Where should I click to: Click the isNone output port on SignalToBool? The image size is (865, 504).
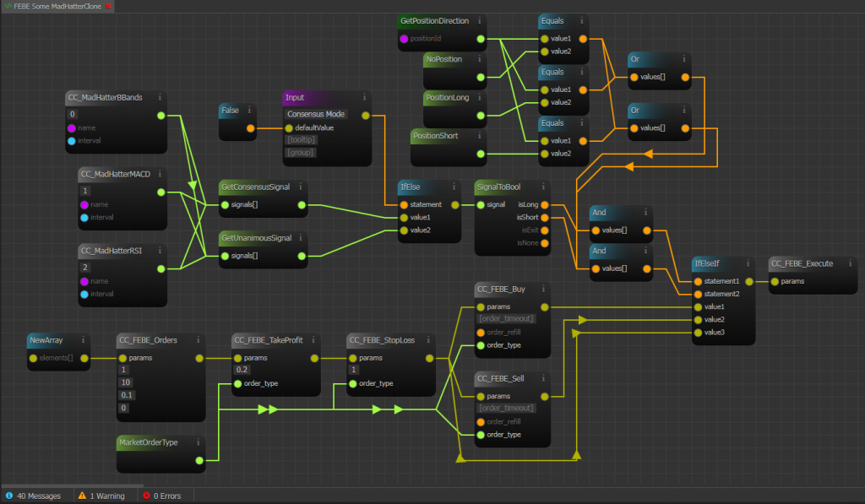click(545, 242)
